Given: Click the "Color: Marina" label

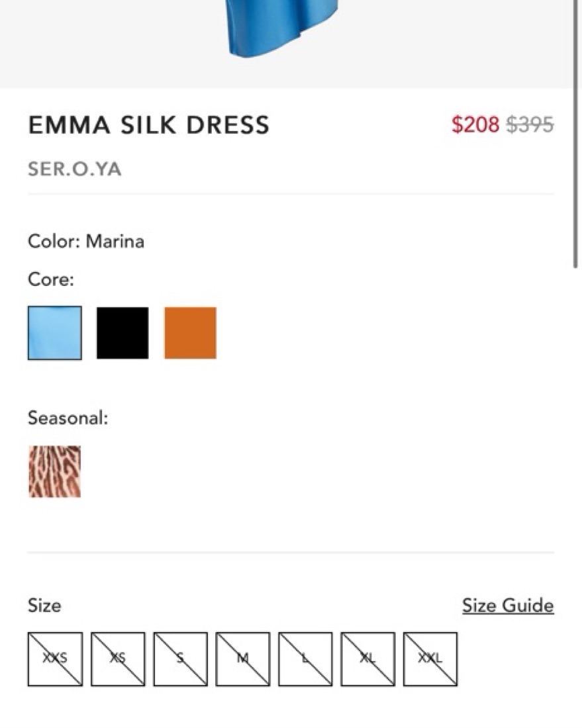Looking at the screenshot, I should [x=86, y=241].
